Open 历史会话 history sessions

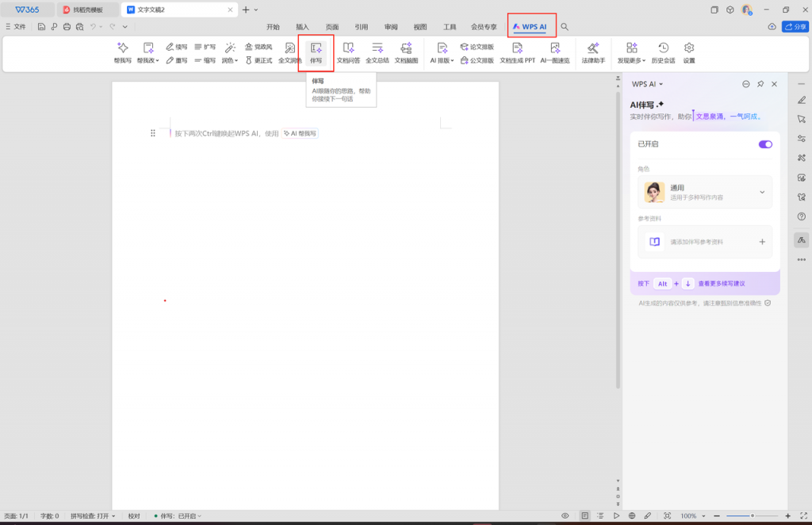(664, 53)
